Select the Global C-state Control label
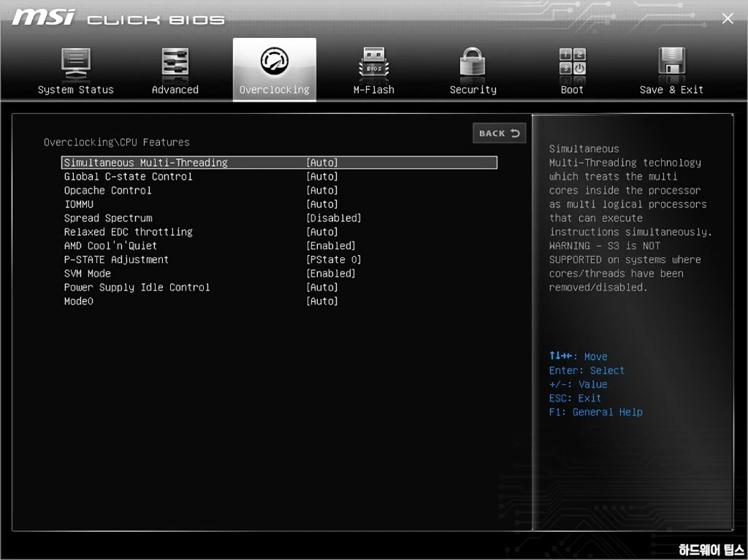This screenshot has width=748, height=560. (x=129, y=177)
